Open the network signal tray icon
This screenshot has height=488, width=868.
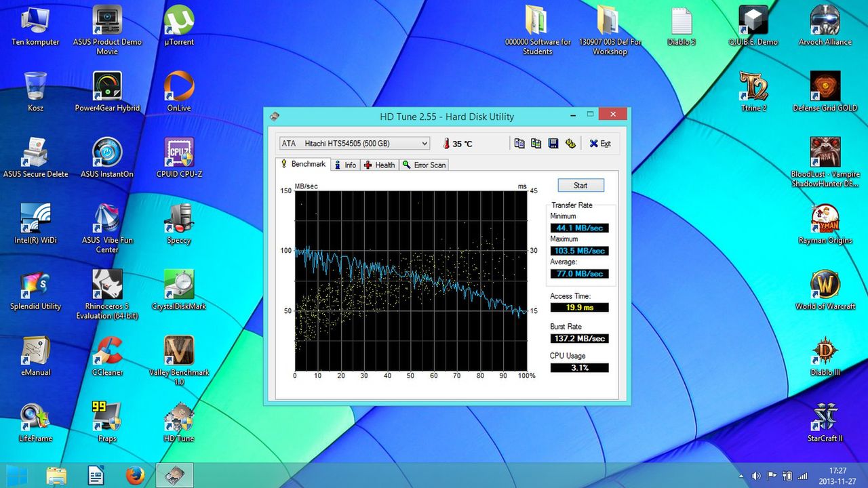tap(804, 476)
